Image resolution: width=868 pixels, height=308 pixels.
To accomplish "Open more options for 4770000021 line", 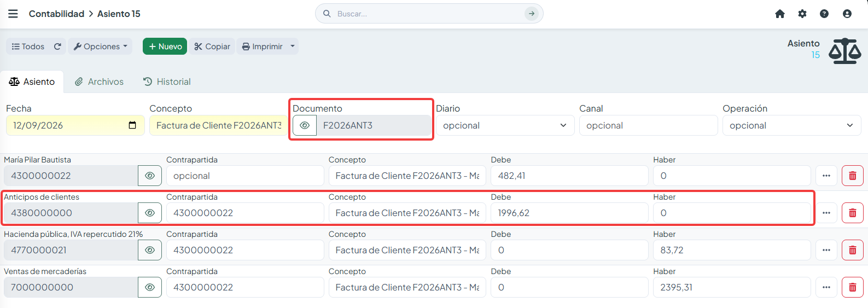I will [x=826, y=250].
